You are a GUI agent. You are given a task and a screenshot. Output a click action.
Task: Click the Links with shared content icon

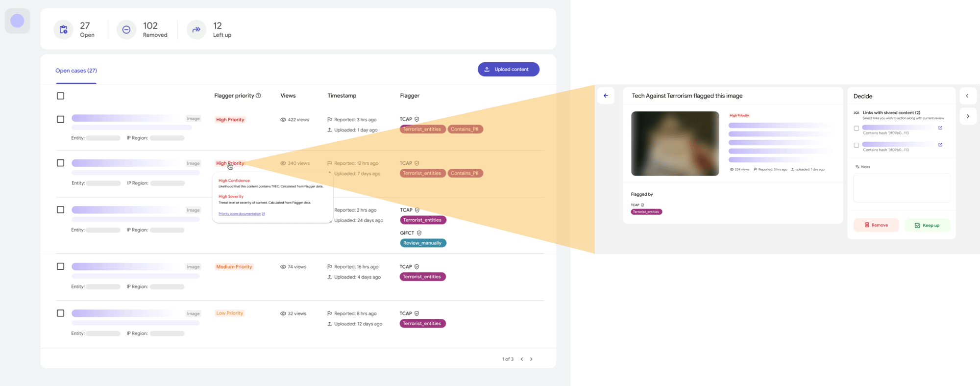857,113
